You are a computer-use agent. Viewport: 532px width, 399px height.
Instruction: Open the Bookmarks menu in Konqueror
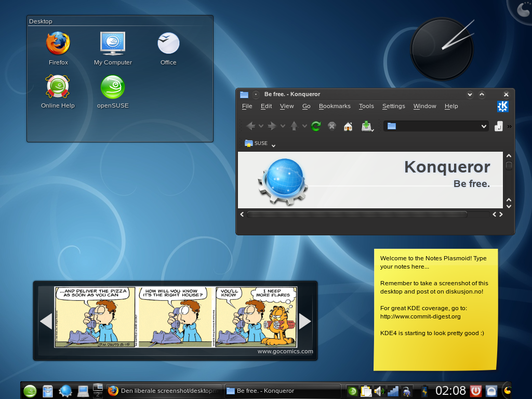click(x=335, y=106)
